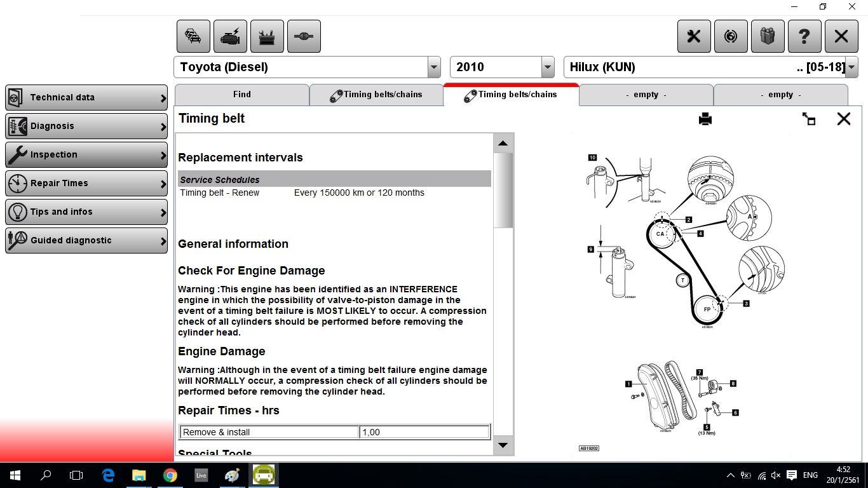Select the active Timing belts/chains tab
The height and width of the screenshot is (488, 868).
coord(511,95)
